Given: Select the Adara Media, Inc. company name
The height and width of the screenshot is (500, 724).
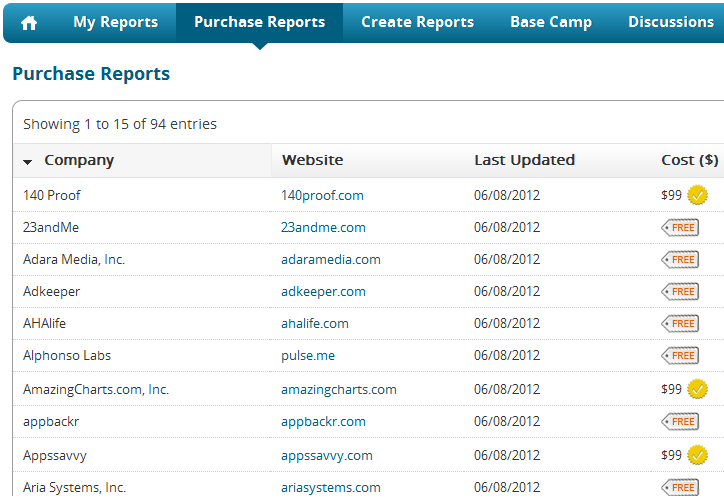Looking at the screenshot, I should click(x=74, y=259).
